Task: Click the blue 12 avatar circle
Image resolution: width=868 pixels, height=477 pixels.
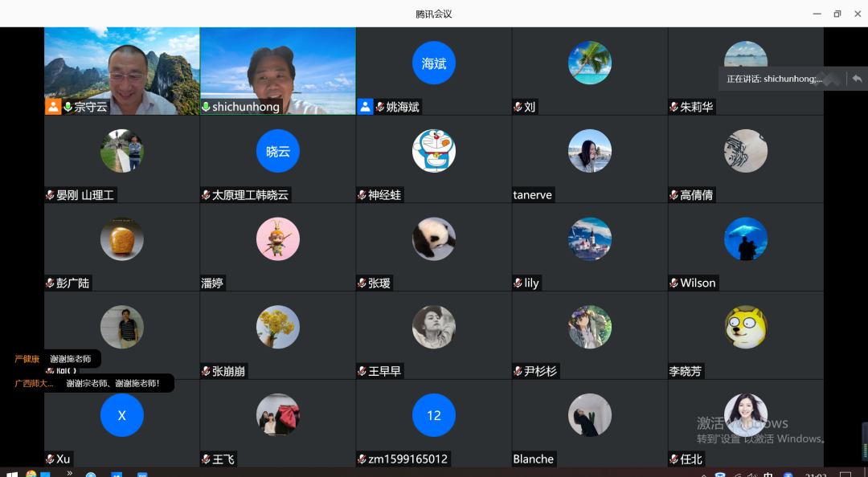Action: 434,415
